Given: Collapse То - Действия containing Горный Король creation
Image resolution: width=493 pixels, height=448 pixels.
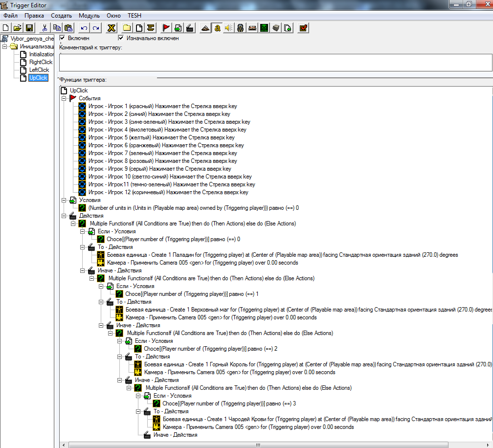Looking at the screenshot, I should tap(119, 357).
